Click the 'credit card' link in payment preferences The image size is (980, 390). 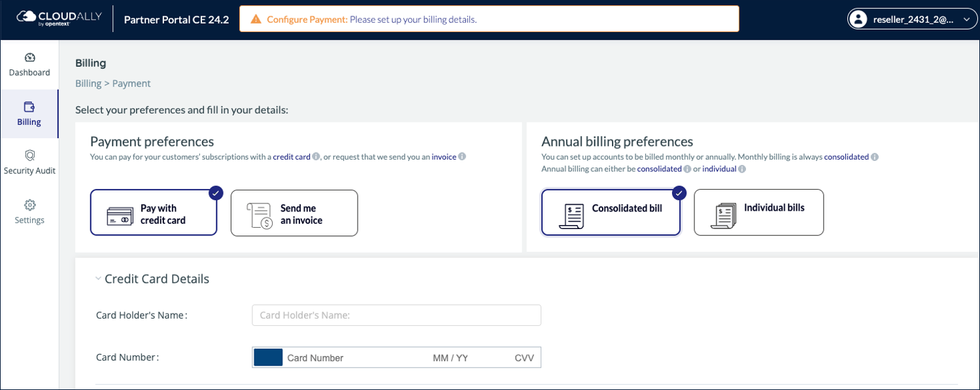(292, 157)
